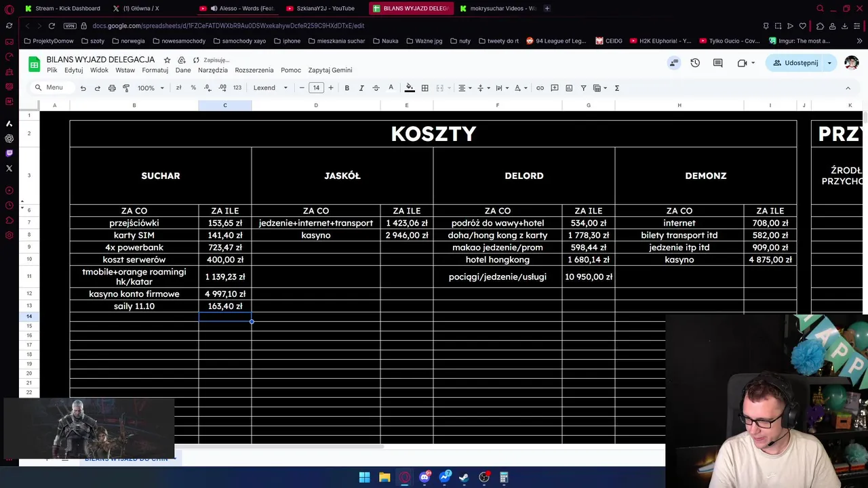Open the Plik menu
Image resolution: width=868 pixels, height=488 pixels.
pyautogui.click(x=52, y=70)
